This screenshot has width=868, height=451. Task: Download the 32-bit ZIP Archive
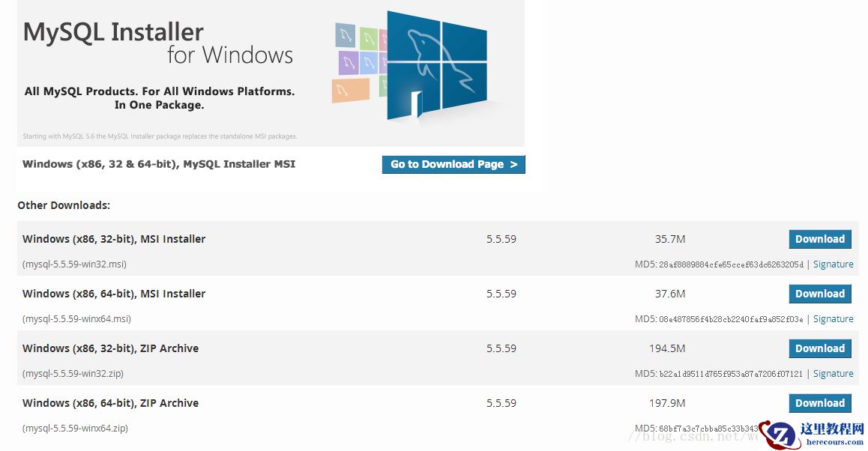click(819, 348)
